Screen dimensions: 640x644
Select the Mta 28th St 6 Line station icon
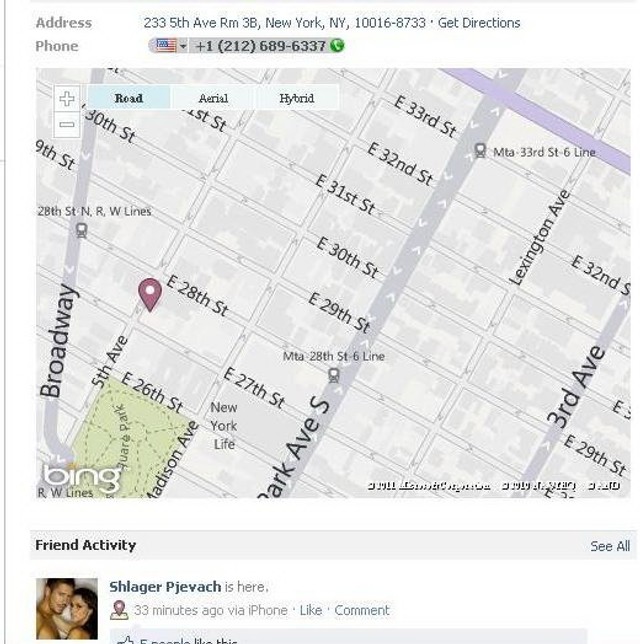[334, 375]
